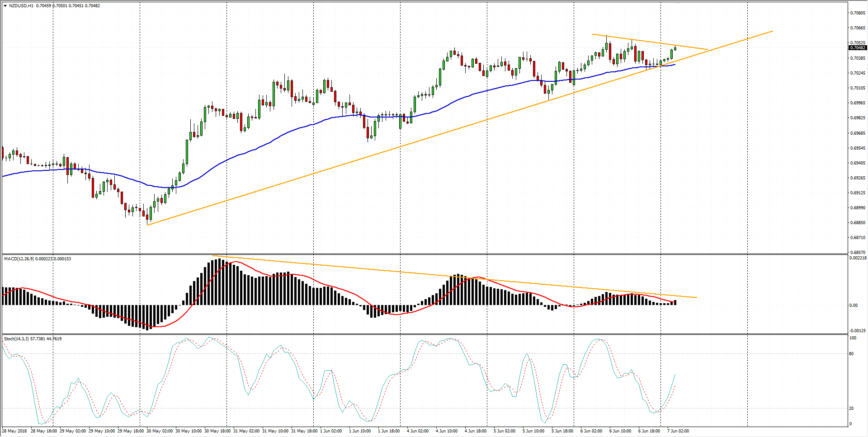The width and height of the screenshot is (868, 437).
Task: Click time axis label 30 May 02:00
Action: tap(160, 431)
